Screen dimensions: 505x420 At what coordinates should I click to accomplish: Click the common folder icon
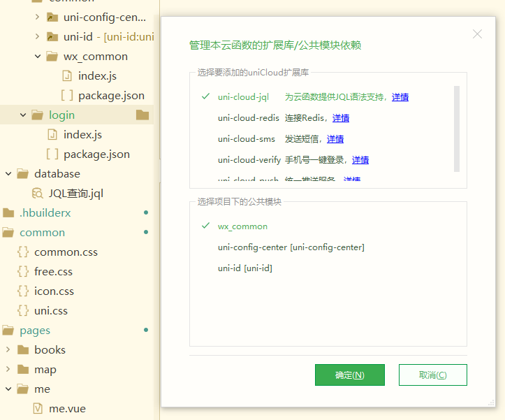point(8,233)
